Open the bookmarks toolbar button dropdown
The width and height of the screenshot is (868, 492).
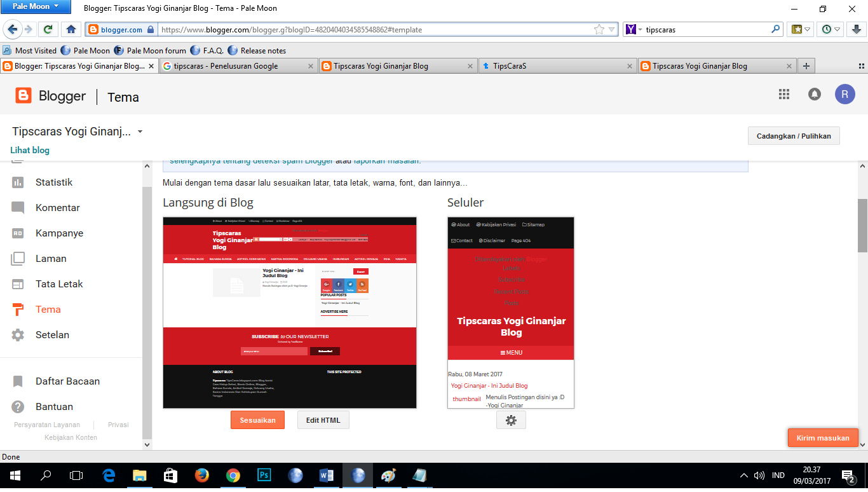coord(800,29)
